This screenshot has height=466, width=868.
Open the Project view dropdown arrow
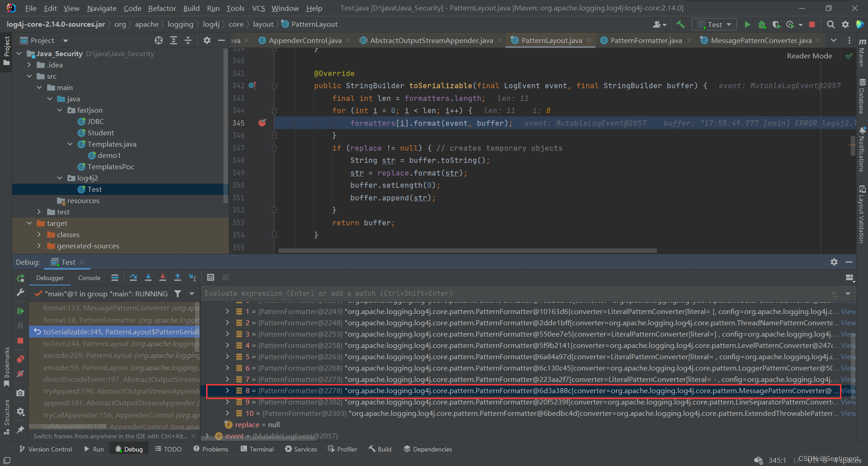coord(66,41)
